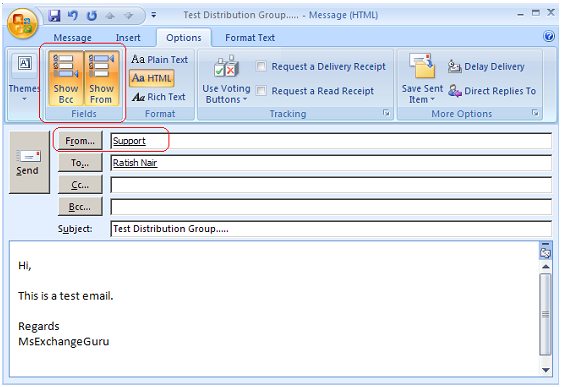The image size is (562, 387).
Task: Redo the action in the quick access toolbar
Action: [92, 15]
